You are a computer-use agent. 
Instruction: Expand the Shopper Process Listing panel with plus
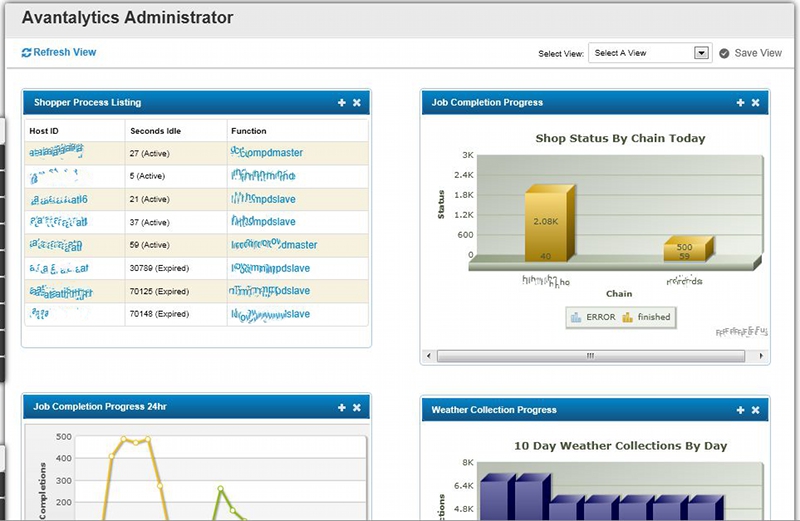[341, 103]
